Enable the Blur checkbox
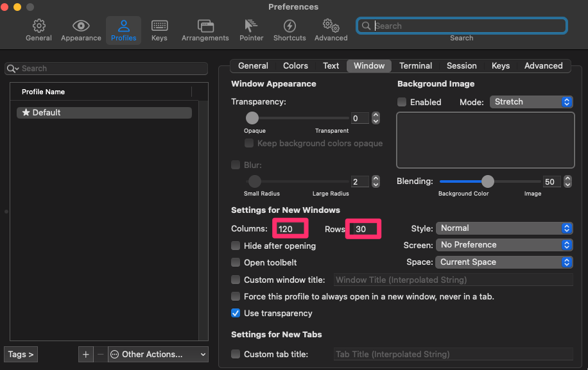The image size is (588, 370). [236, 165]
